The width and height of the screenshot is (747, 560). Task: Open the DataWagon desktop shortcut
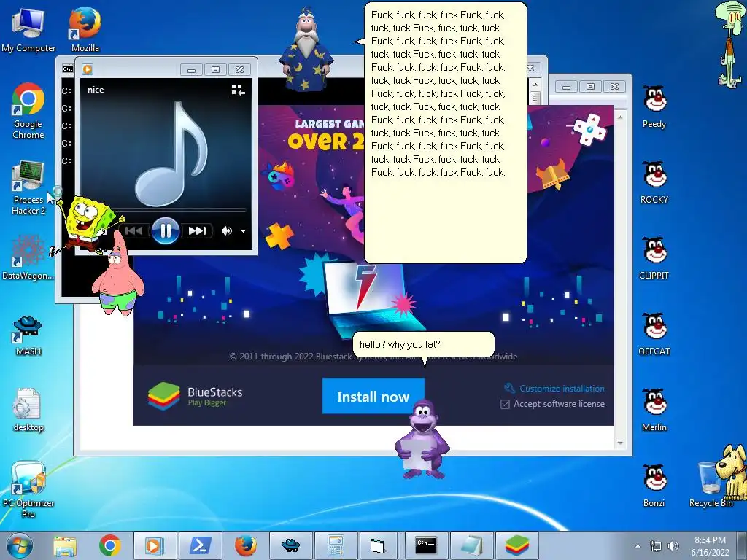pos(28,257)
